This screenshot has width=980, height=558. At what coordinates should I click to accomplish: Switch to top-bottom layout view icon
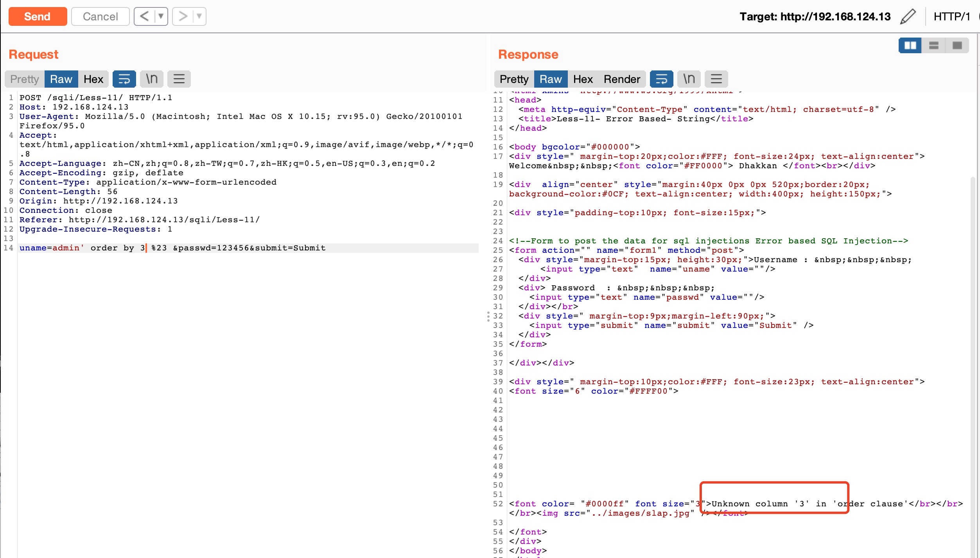[933, 46]
